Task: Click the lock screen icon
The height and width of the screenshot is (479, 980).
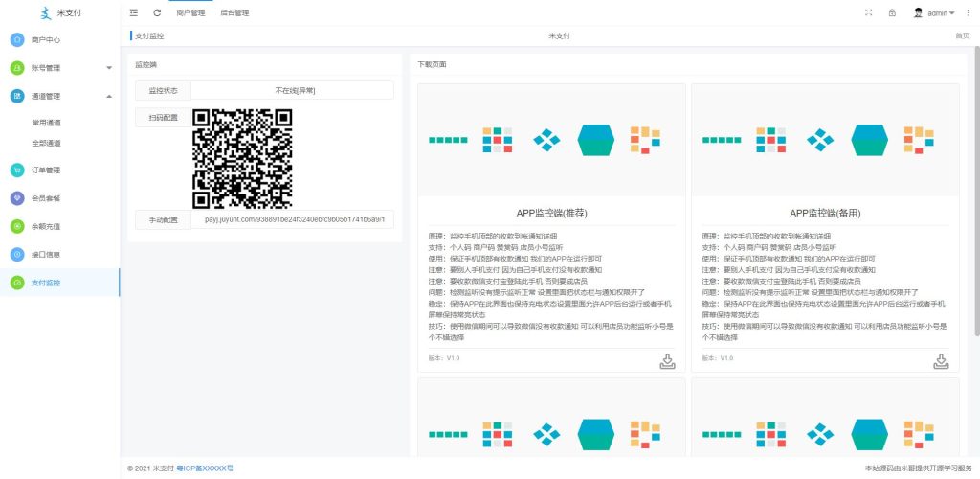Action: tap(892, 13)
